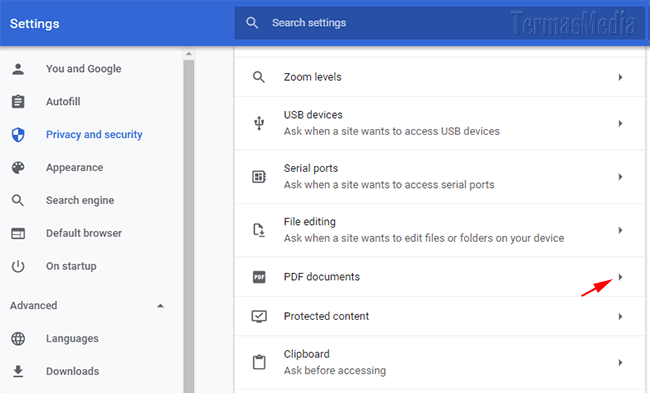650x393 pixels.
Task: Click the File editing document icon
Action: pyautogui.click(x=259, y=230)
